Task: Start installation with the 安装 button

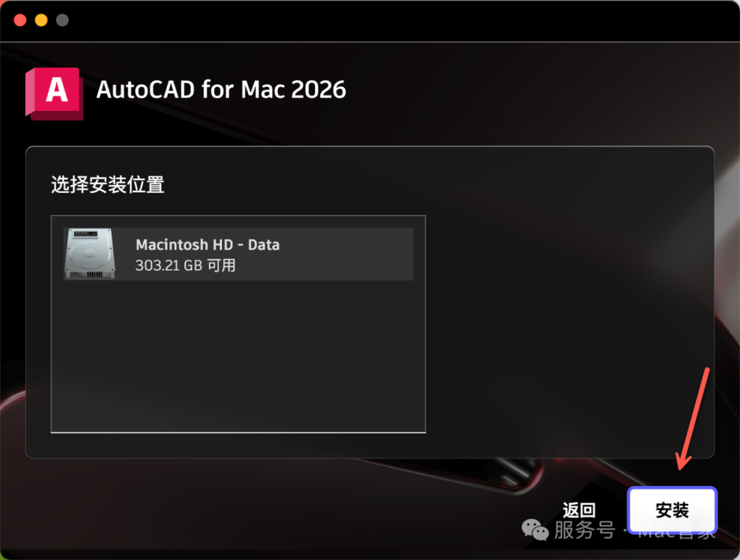Action: point(672,510)
